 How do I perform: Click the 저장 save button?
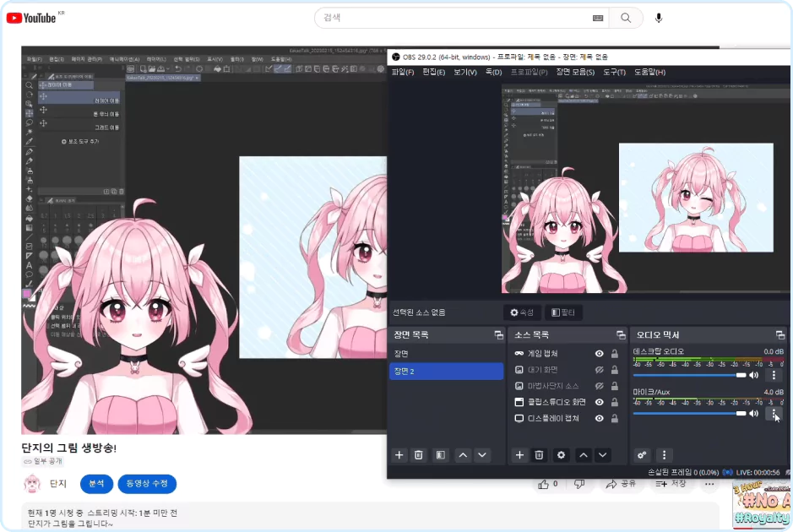coord(671,485)
